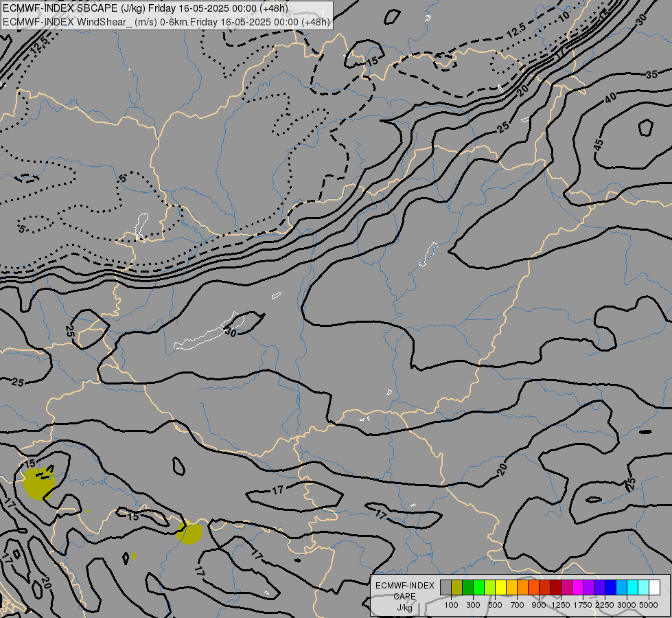
Task: Click the legend unit label J/kg
Action: coord(404,608)
